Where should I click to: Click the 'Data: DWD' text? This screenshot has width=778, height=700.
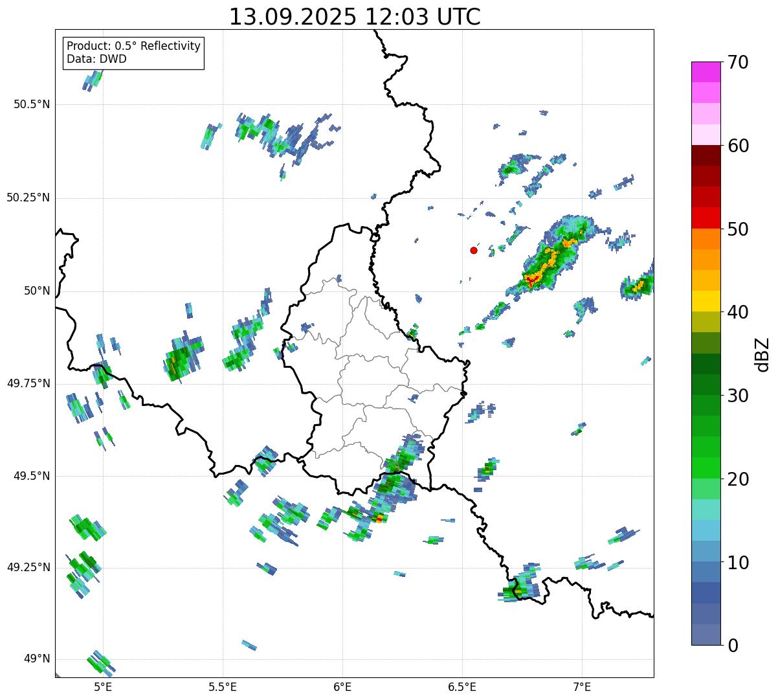pyautogui.click(x=96, y=59)
